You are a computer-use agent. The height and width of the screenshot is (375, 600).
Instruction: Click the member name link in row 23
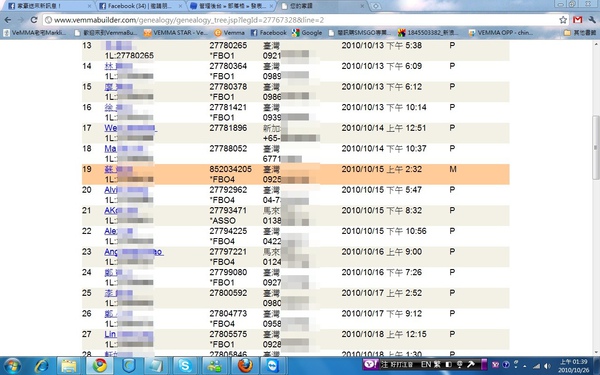(134, 252)
